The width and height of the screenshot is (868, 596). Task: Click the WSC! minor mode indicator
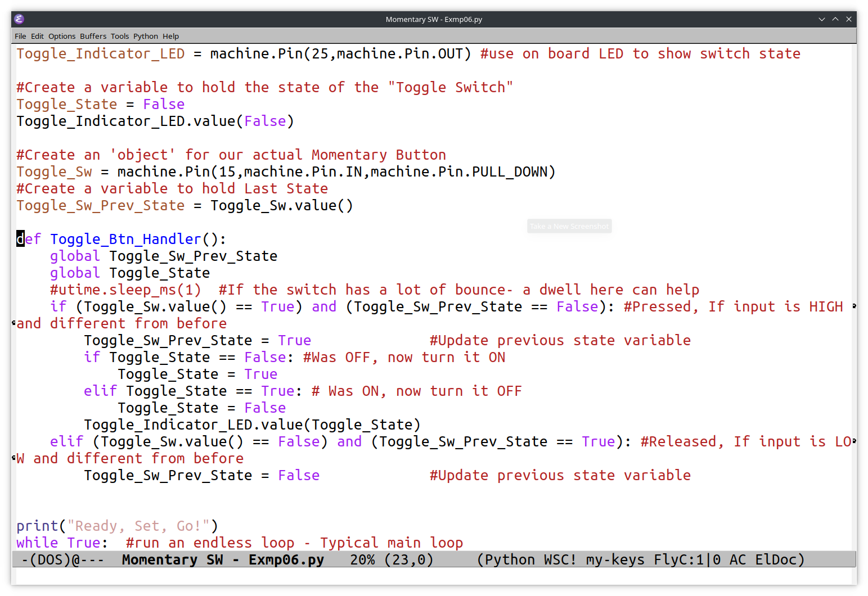point(560,560)
